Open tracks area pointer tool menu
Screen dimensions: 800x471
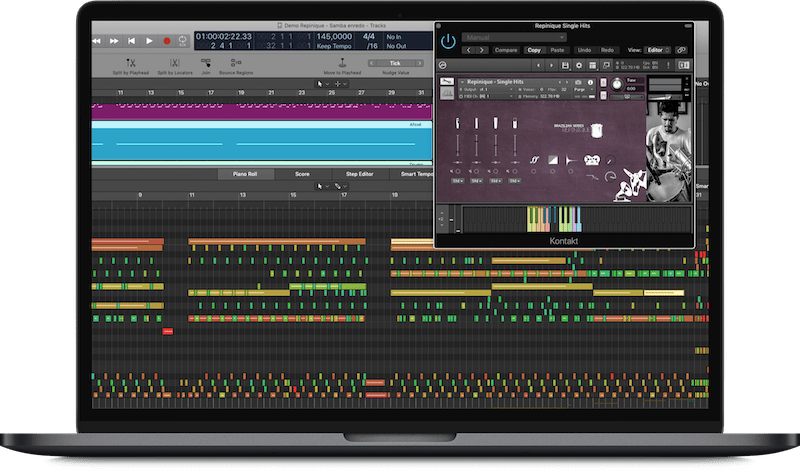[322, 84]
